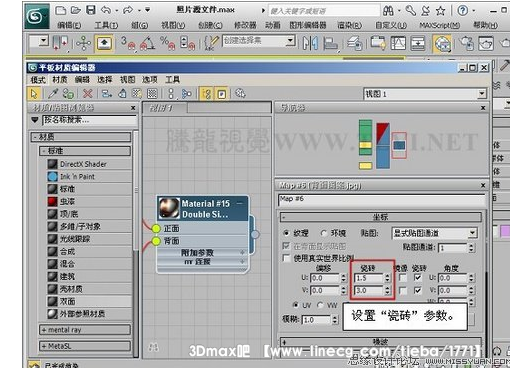Image resolution: width=510 pixels, height=368 pixels.
Task: Click the 瓷砖 U value field 1.5
Action: (x=369, y=278)
